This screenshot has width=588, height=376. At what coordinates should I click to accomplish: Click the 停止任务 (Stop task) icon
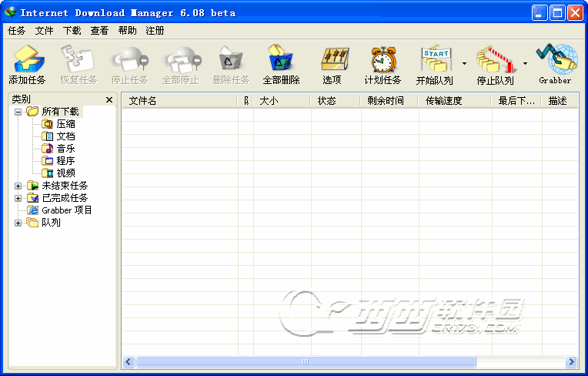tap(129, 59)
